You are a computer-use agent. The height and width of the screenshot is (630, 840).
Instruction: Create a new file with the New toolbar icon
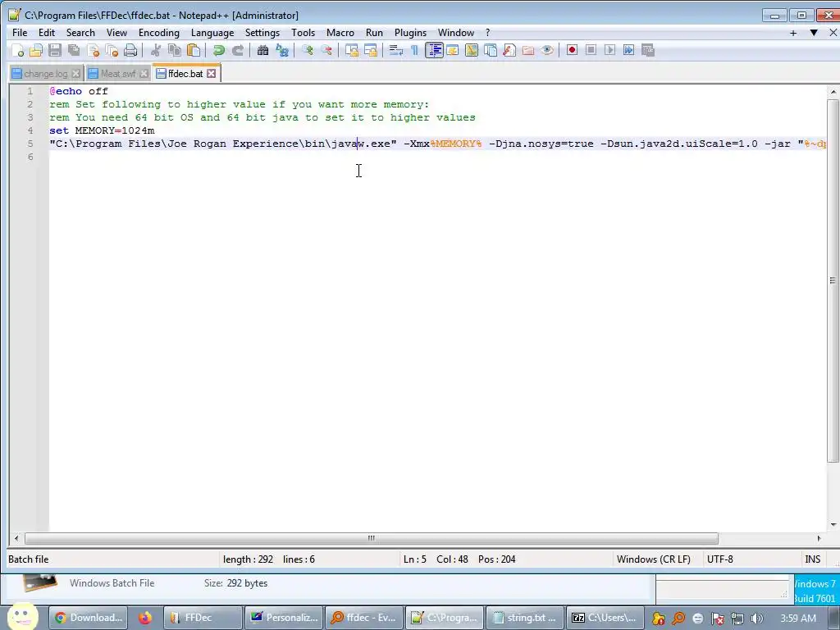tap(18, 50)
